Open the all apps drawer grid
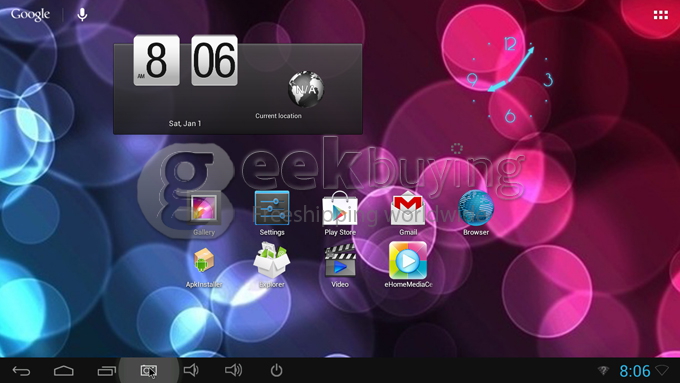This screenshot has height=383, width=680. click(x=661, y=15)
